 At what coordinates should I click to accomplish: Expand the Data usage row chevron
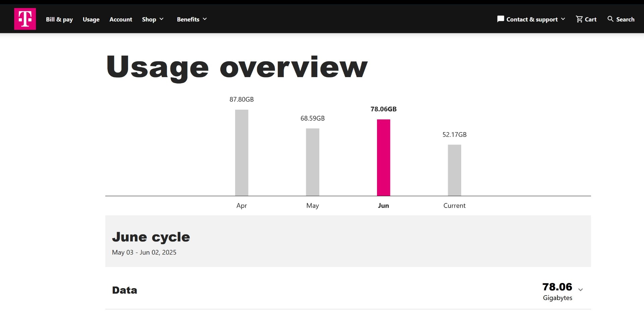pyautogui.click(x=581, y=290)
